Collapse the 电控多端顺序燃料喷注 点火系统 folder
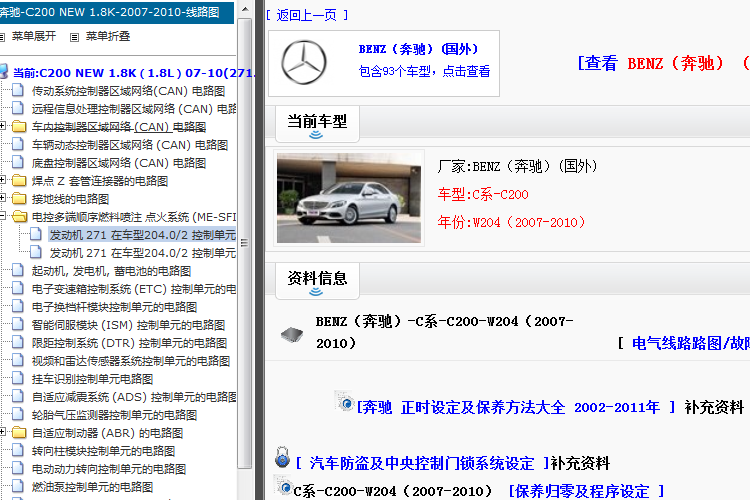Viewport: 750px width, 500px height. [2, 216]
